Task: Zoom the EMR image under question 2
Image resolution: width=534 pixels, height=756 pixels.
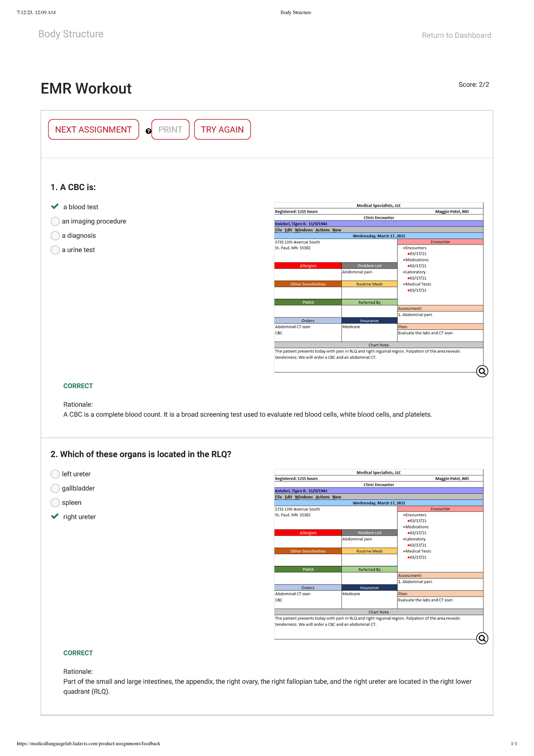Action: (482, 638)
